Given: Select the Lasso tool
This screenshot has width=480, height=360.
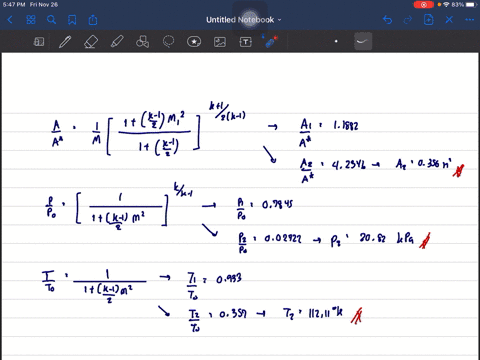Looking at the screenshot, I should pos(168,42).
